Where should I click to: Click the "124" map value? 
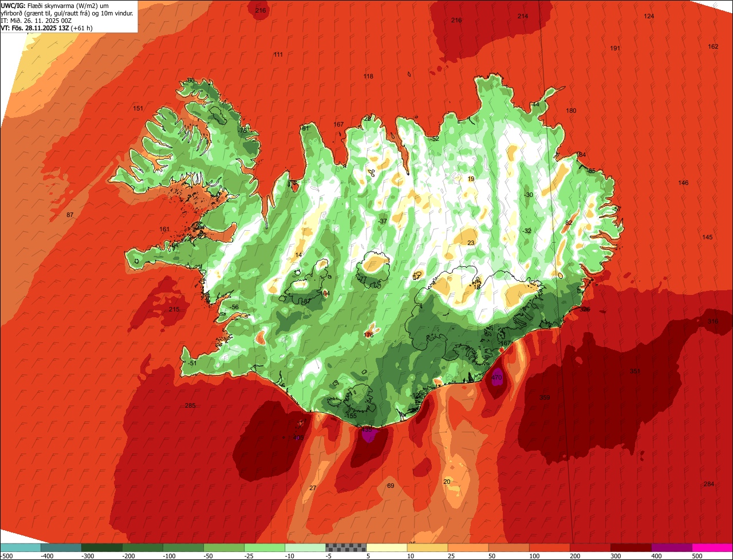click(x=649, y=17)
